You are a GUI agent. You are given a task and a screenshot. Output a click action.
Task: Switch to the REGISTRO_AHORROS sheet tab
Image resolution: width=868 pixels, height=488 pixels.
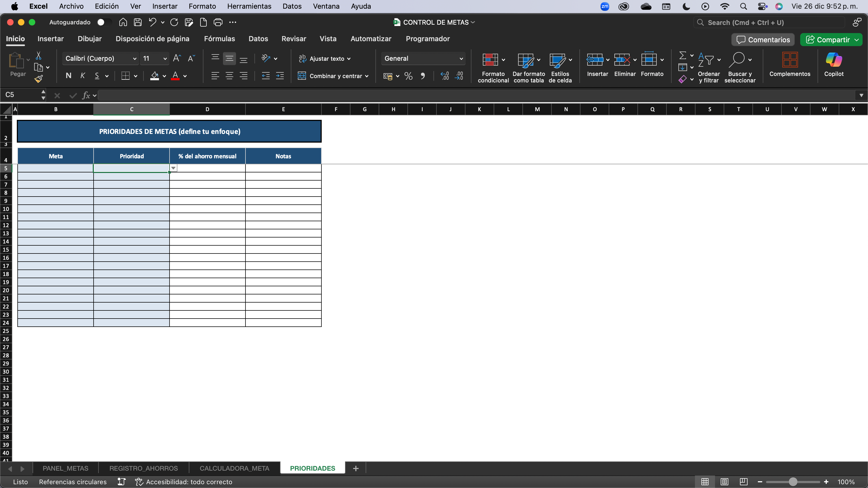pyautogui.click(x=143, y=468)
